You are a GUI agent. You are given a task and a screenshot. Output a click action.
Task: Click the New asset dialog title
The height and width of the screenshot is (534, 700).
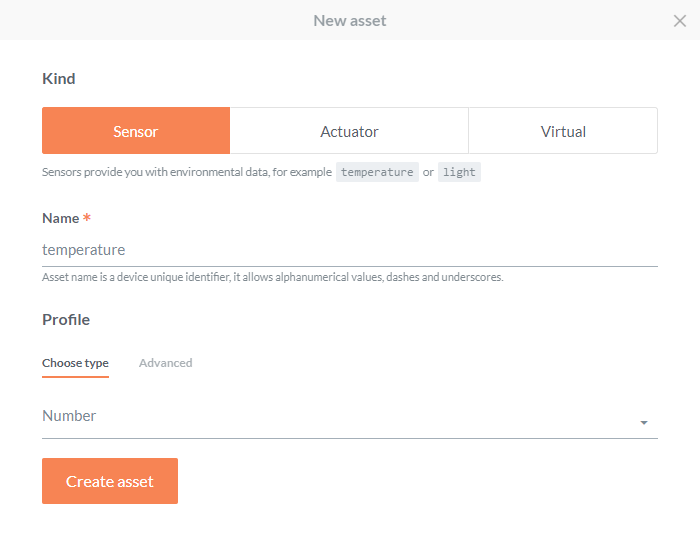(349, 21)
